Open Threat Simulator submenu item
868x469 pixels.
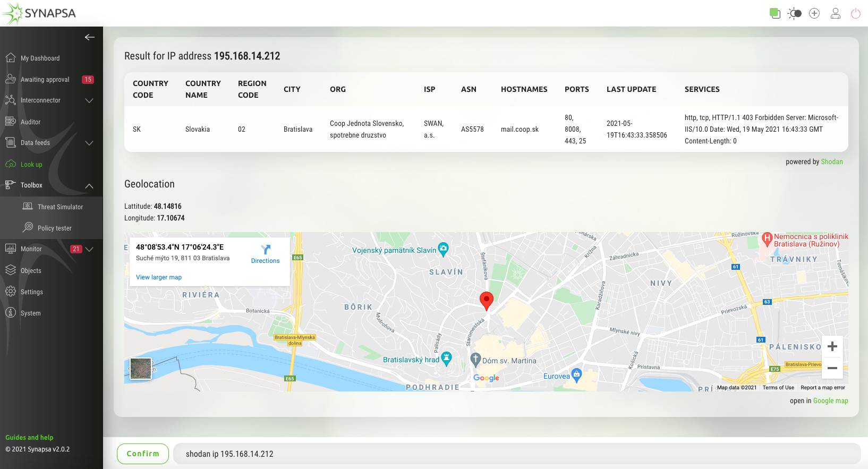click(x=61, y=207)
